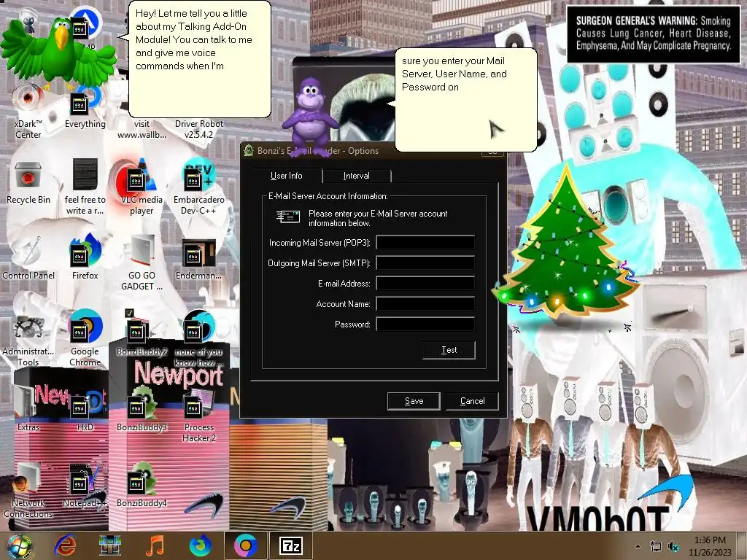Viewport: 747px width, 560px height.
Task: Open 'none of you know how' desktop icon
Action: pyautogui.click(x=198, y=338)
